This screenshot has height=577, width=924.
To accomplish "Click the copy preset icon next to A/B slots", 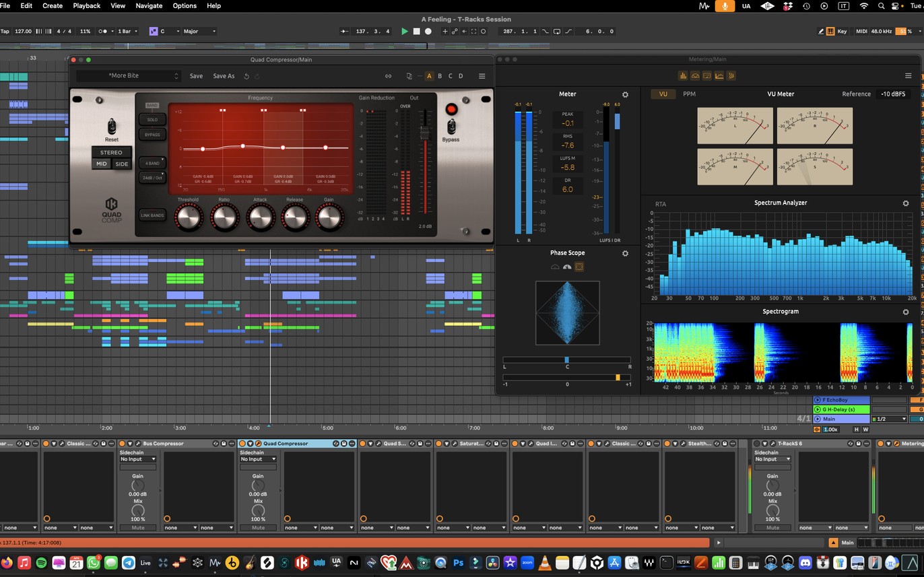I will (409, 76).
